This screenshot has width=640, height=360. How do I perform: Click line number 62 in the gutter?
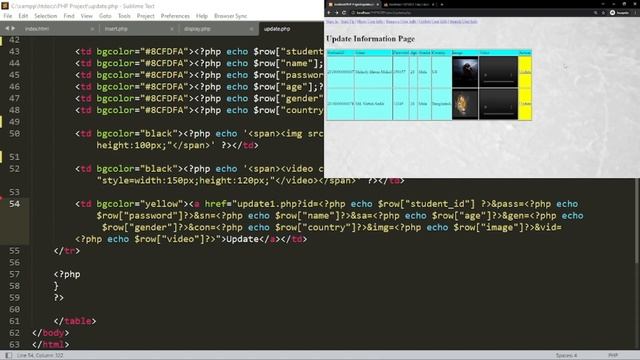[x=14, y=333]
